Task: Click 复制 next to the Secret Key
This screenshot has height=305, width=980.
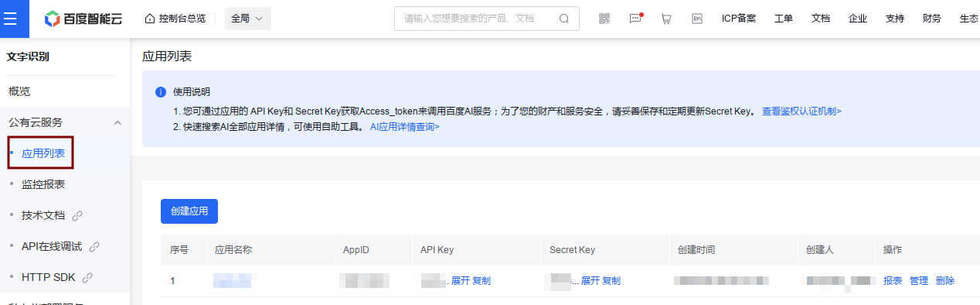Action: (x=611, y=280)
